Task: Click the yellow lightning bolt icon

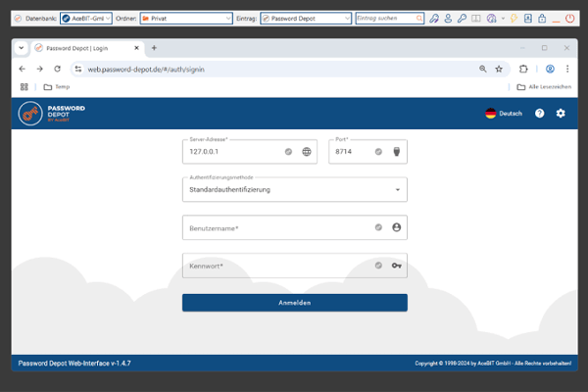Action: tap(514, 19)
